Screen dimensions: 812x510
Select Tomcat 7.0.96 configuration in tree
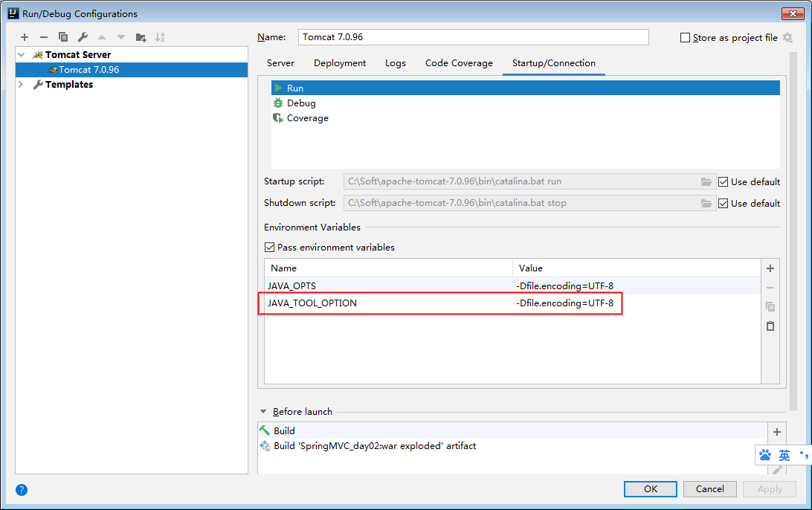pos(132,69)
